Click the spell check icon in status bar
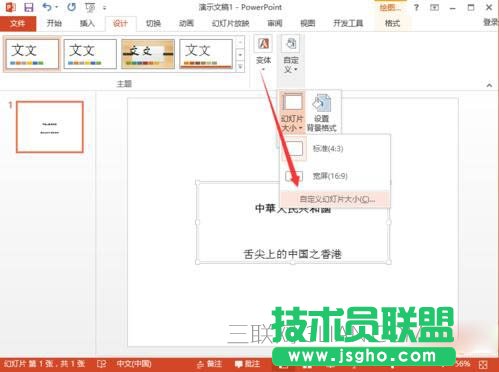This screenshot has width=499, height=372. [x=101, y=364]
